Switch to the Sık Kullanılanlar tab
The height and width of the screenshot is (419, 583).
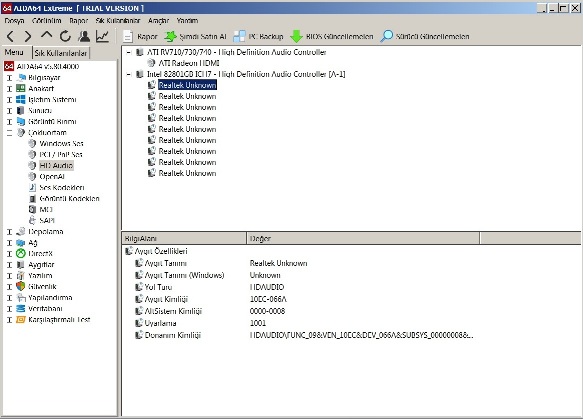coord(61,53)
